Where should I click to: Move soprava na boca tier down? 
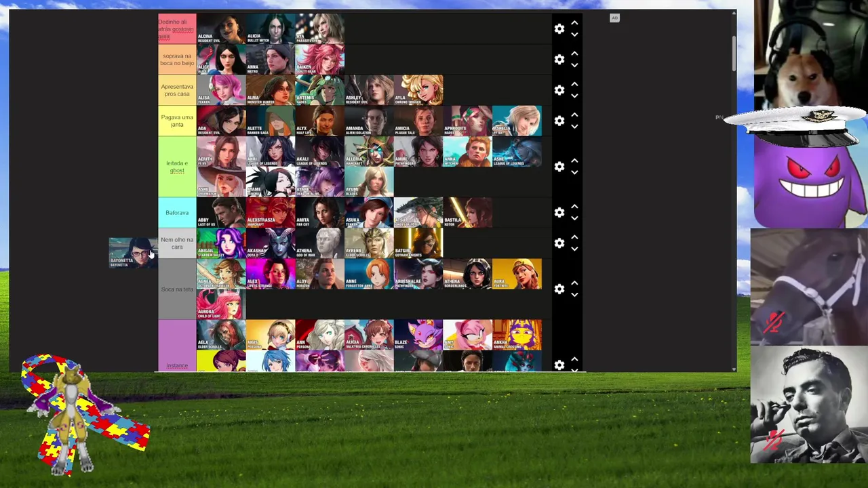(x=574, y=65)
